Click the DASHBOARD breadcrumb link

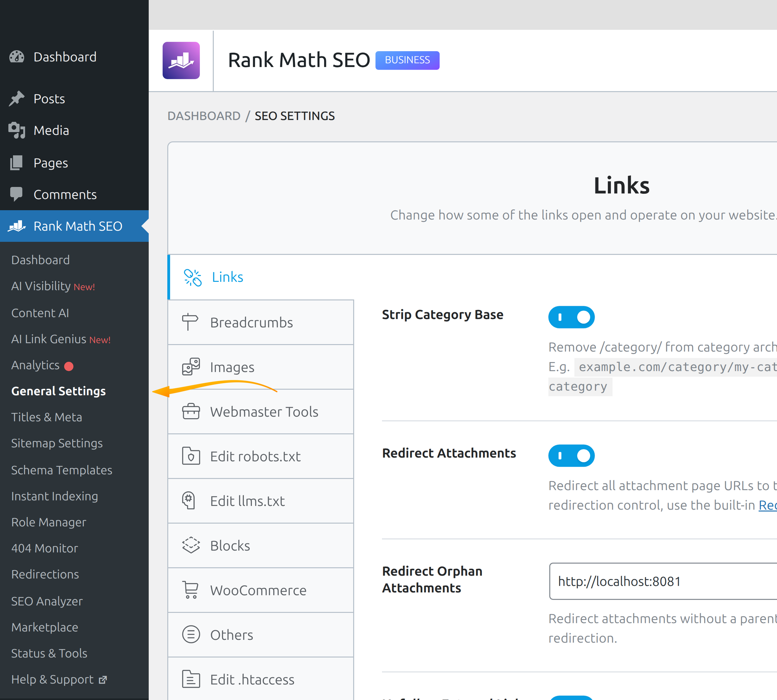click(x=204, y=116)
